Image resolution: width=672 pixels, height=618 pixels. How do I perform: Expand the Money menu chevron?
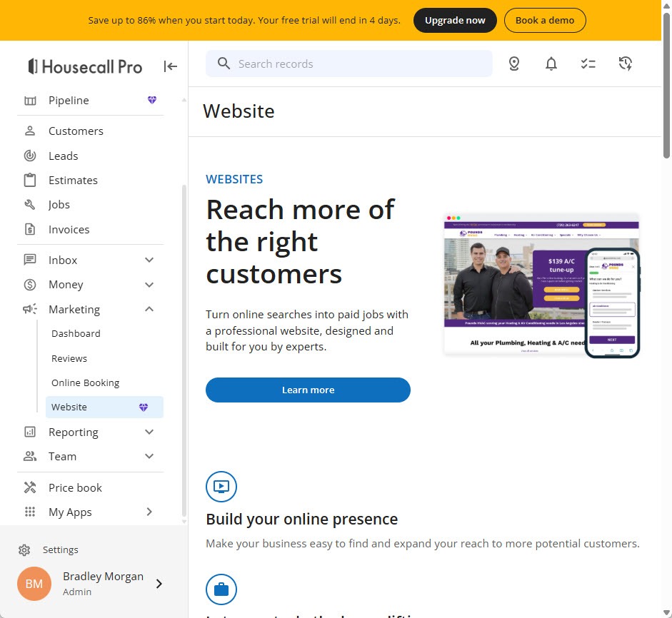(149, 284)
